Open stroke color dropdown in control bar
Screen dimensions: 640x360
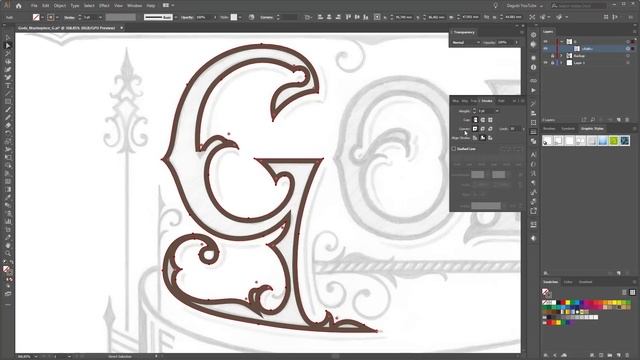click(x=57, y=17)
